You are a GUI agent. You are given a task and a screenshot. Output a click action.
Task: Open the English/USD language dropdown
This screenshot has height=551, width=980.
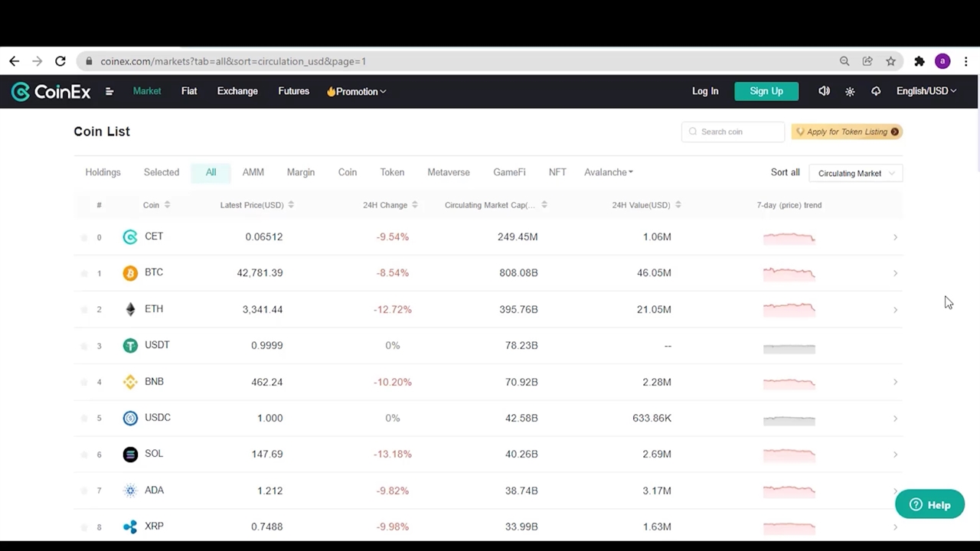[x=926, y=91]
